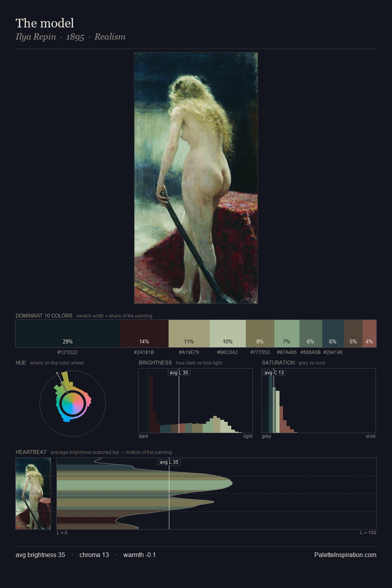Pick the 11% swatch #A19E79
Image resolution: width=392 pixels, height=588 pixels.
pyautogui.click(x=189, y=334)
